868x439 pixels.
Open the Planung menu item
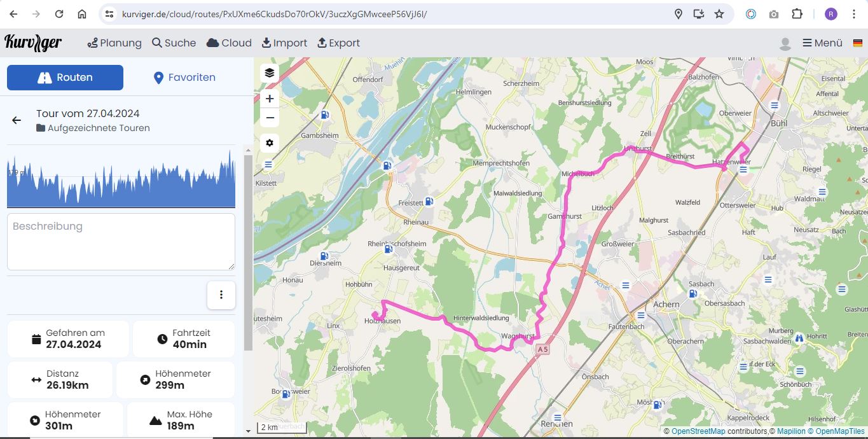tap(114, 43)
